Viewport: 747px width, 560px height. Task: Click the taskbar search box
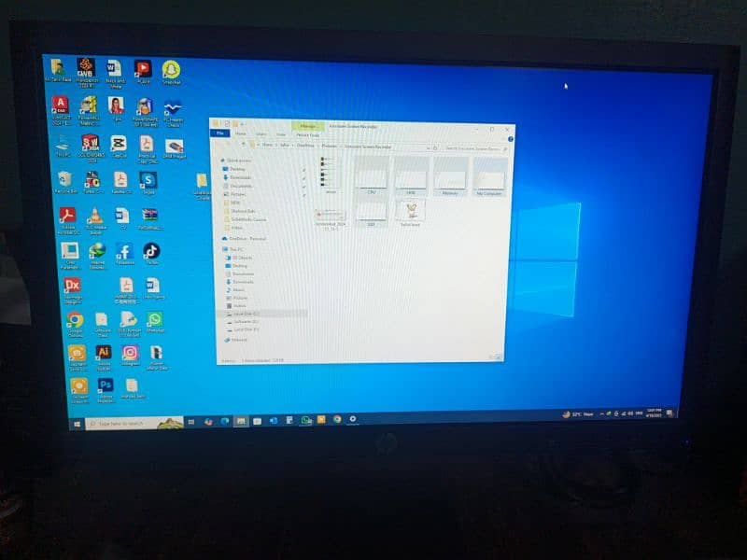point(134,423)
